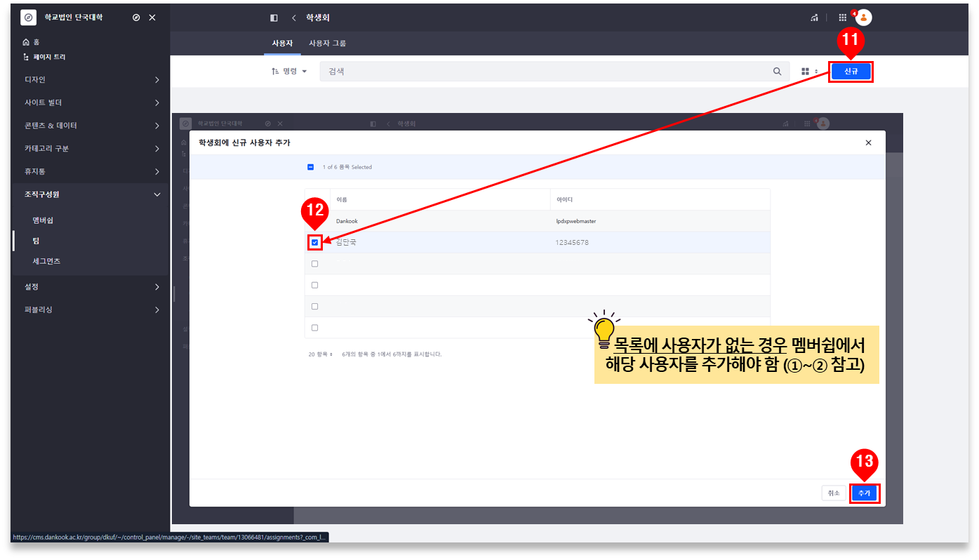Close the left sidebar with the X icon
Screen dimensions: 979x560
(152, 18)
